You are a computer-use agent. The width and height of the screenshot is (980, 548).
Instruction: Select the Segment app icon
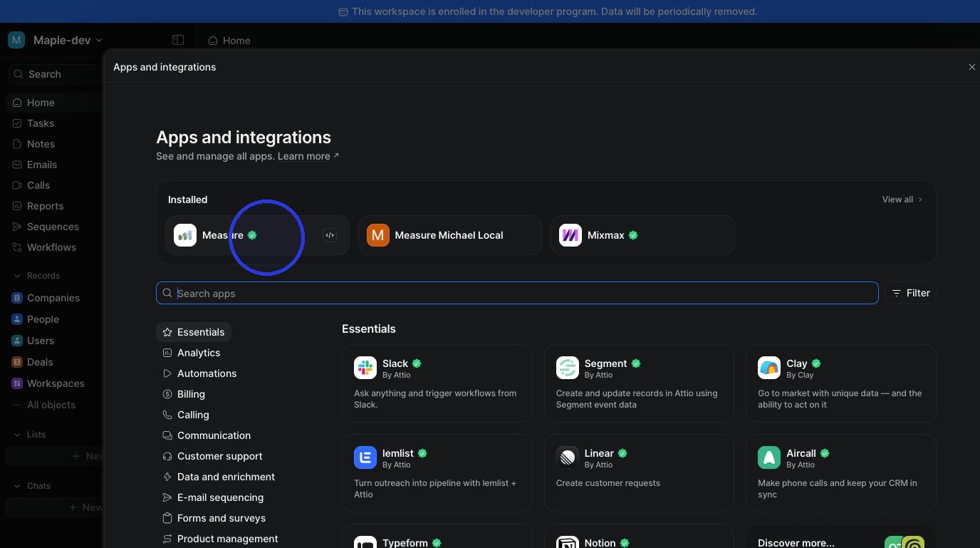tap(568, 368)
